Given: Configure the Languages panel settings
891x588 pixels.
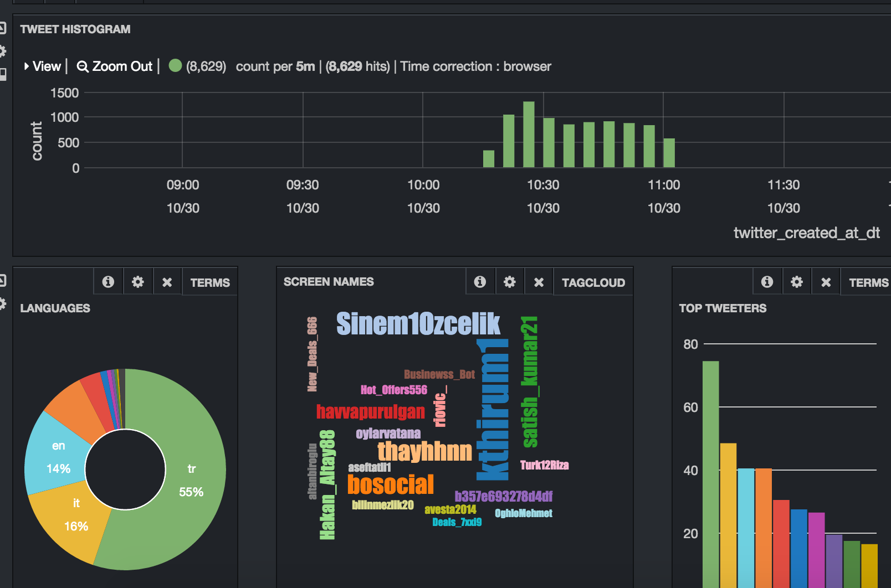Looking at the screenshot, I should pos(137,281).
